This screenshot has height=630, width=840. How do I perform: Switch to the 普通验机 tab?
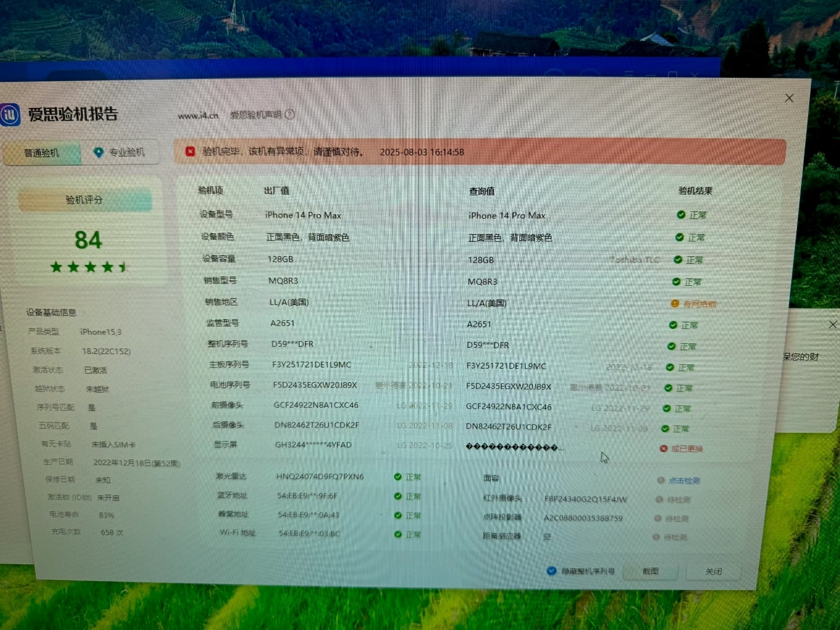pos(41,153)
